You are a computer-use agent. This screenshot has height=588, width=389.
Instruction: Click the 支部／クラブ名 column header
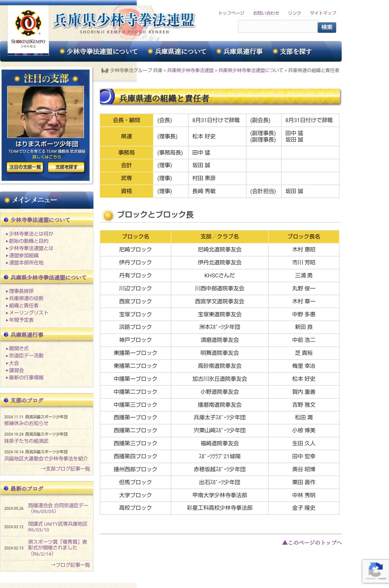220,236
